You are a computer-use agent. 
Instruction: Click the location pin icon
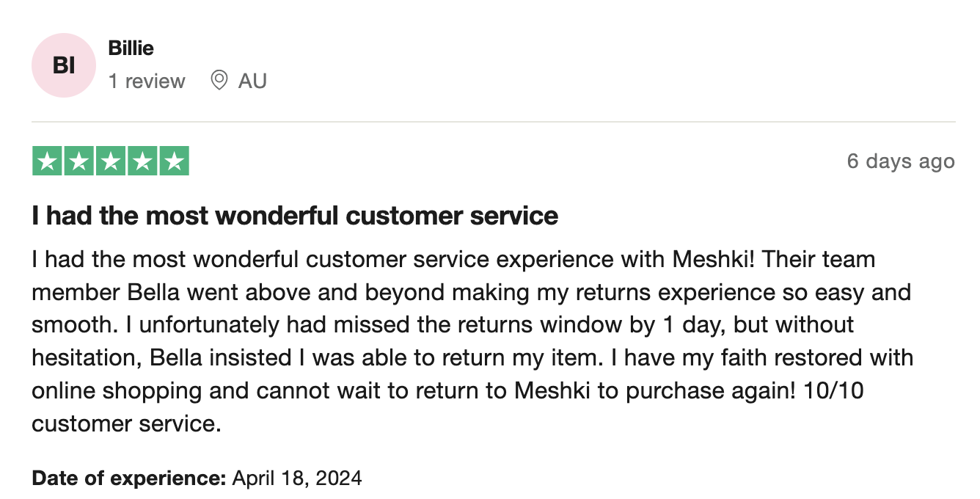(x=219, y=80)
